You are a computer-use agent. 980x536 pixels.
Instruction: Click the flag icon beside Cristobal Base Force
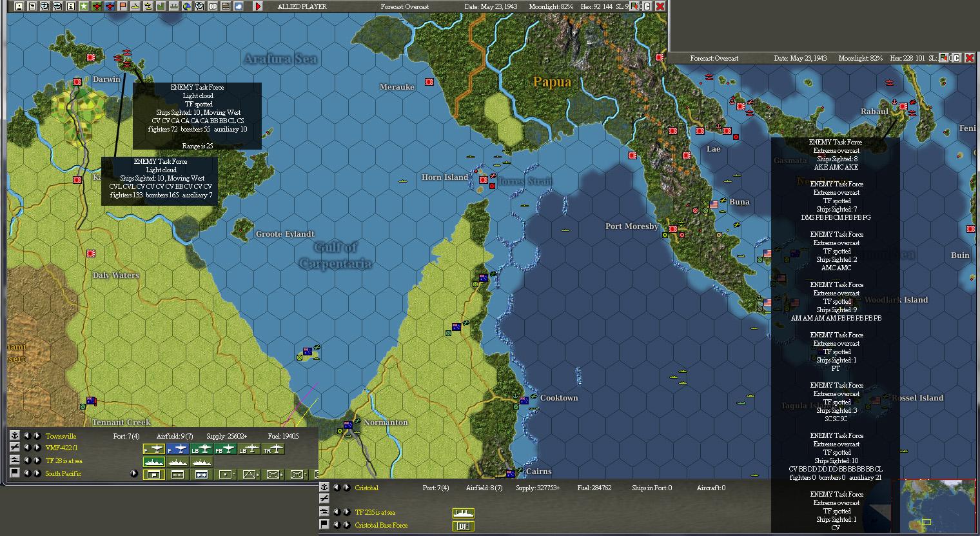[x=324, y=524]
